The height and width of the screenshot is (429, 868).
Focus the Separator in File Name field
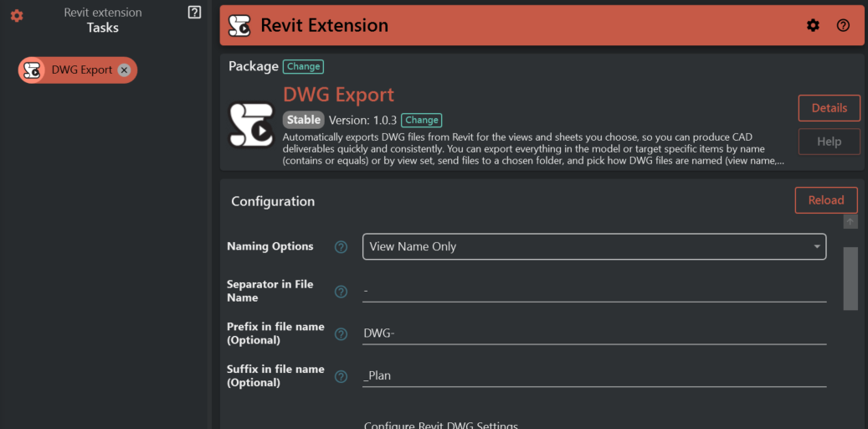pos(594,291)
